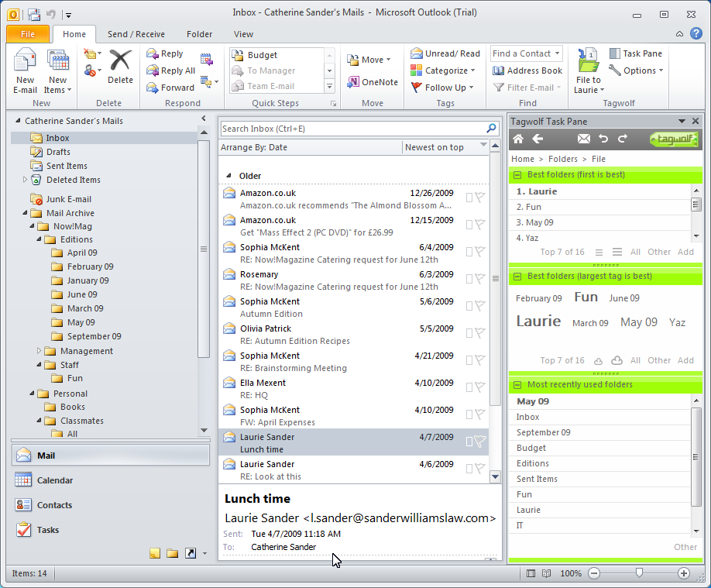Select Laurie in largest tag cloud
The height and width of the screenshot is (588, 711).
pyautogui.click(x=538, y=321)
